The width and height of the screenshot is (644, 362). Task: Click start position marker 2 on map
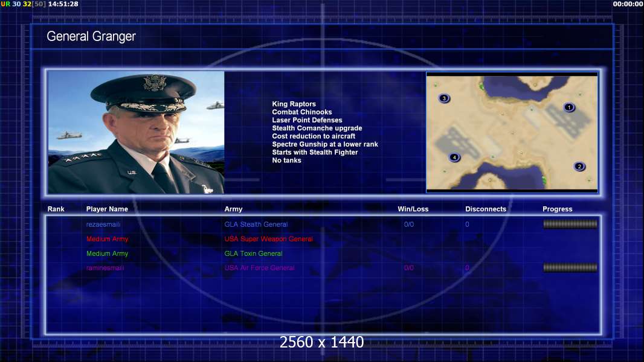(x=579, y=167)
